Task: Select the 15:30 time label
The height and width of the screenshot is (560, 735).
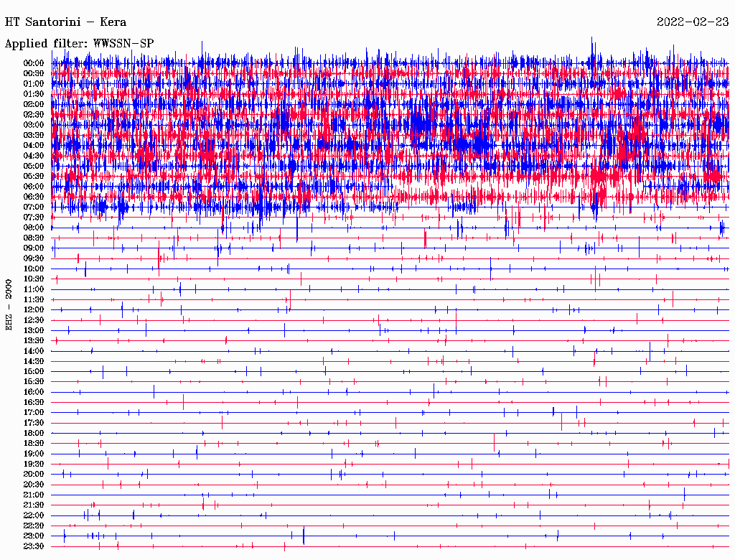Action: point(34,382)
